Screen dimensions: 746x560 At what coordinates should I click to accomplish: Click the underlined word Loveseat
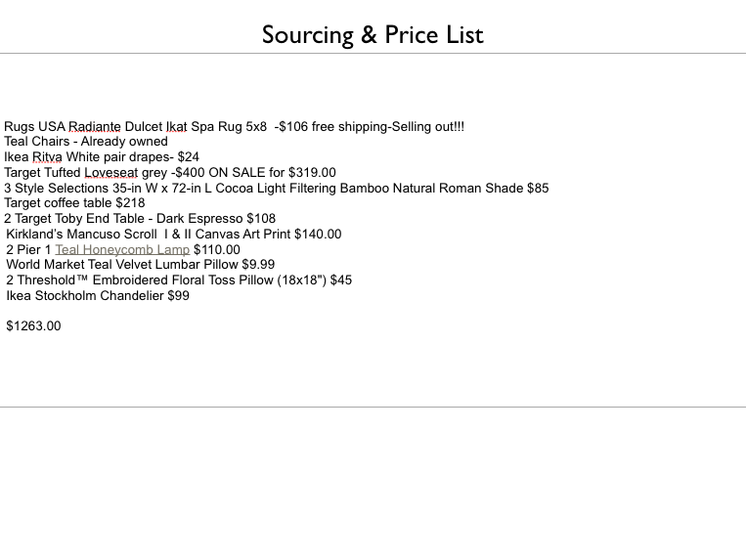click(111, 173)
